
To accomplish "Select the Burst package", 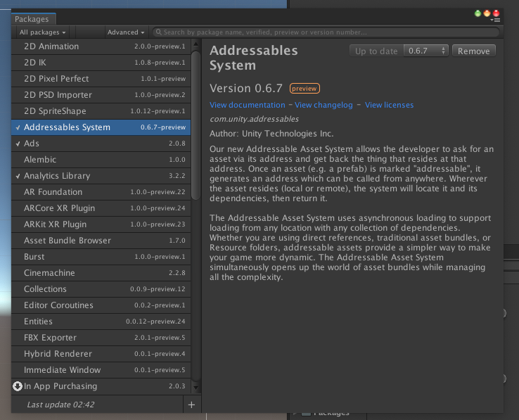I will (101, 257).
